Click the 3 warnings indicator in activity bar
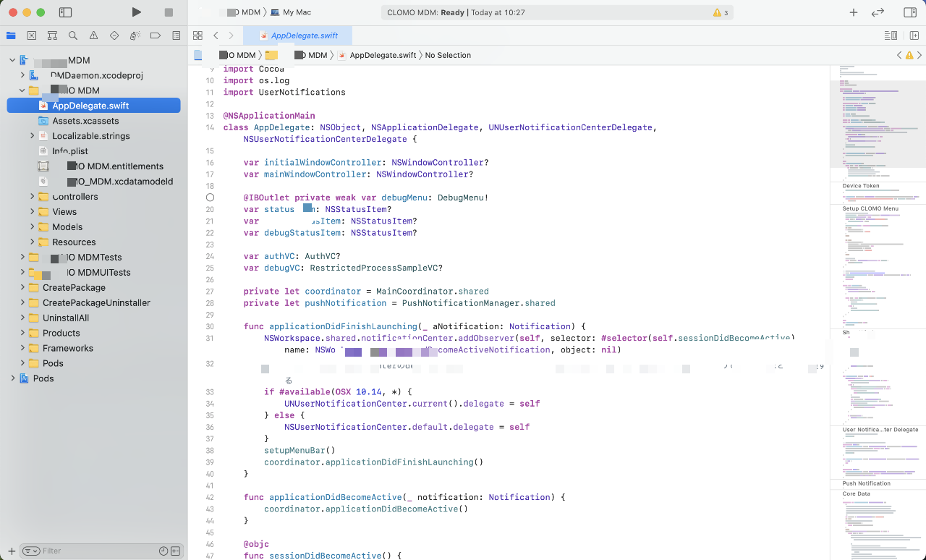Viewport: 926px width, 560px height. (721, 12)
